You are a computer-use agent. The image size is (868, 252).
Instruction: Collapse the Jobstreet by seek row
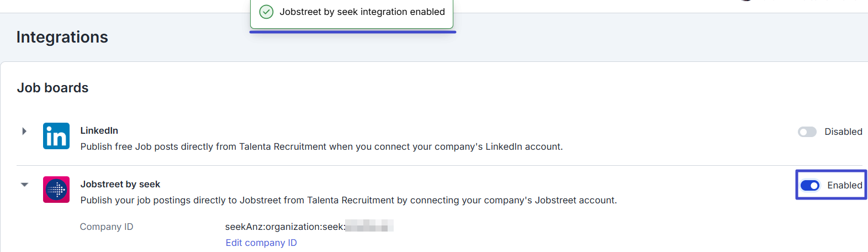click(x=24, y=185)
